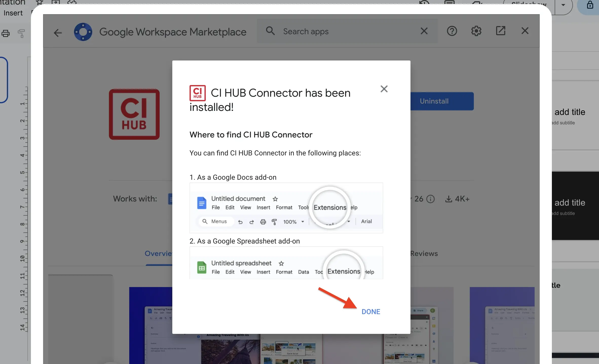Viewport: 599px width, 364px height.
Task: Click the CI HUB app logo
Action: point(134,114)
